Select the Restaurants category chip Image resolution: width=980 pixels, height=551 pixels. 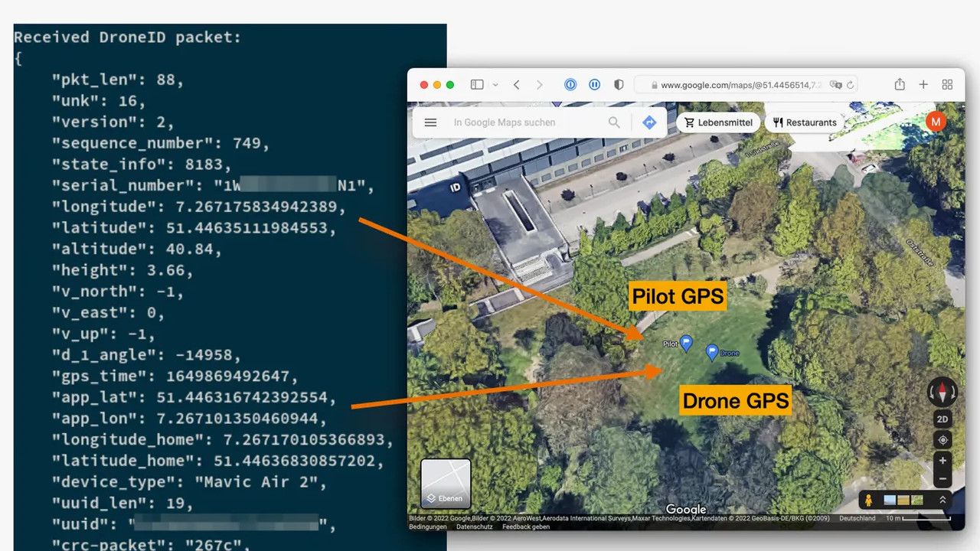point(804,122)
